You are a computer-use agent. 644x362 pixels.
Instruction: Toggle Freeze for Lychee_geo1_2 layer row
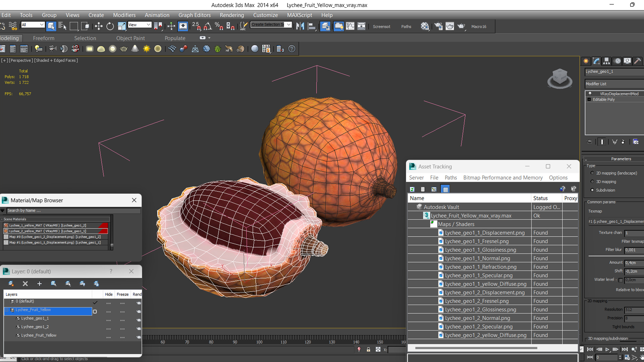pyautogui.click(x=122, y=329)
